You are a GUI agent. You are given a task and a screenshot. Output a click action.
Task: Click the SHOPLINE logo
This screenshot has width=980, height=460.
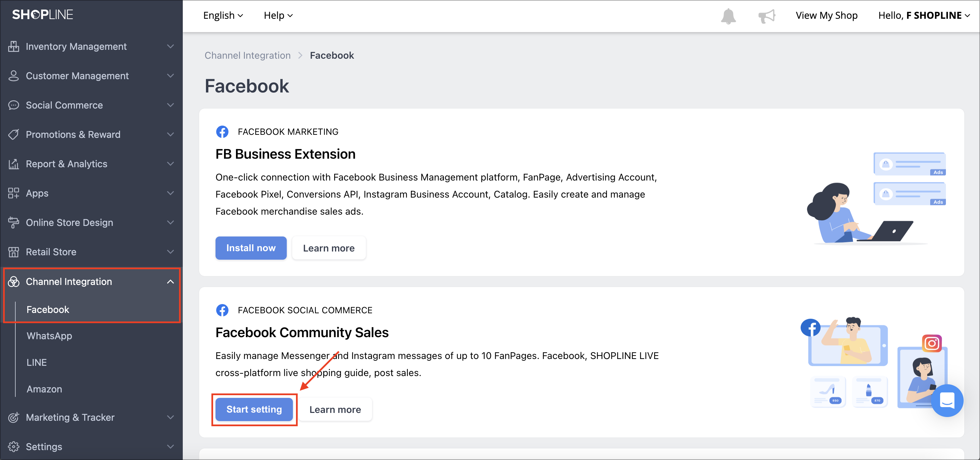tap(43, 14)
